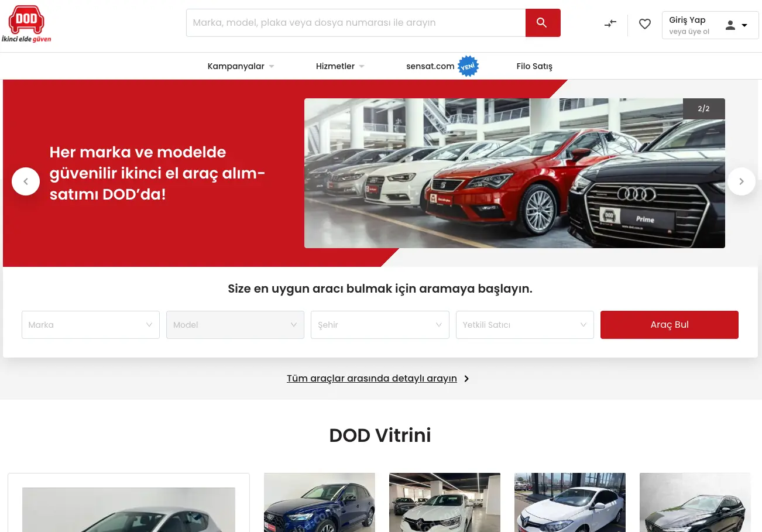This screenshot has height=532, width=762.
Task: Open the vehicle comparison arrows icon
Action: (610, 24)
